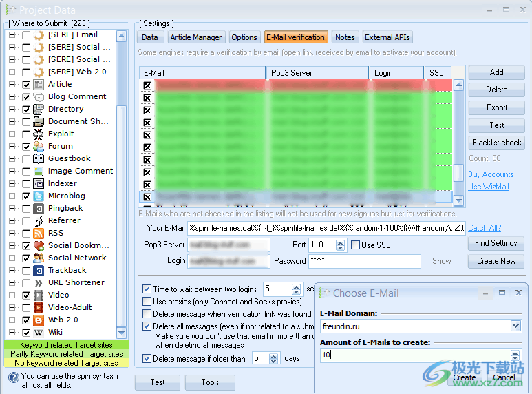The height and width of the screenshot is (394, 532).
Task: Click the Indexer icon
Action: pyautogui.click(x=39, y=184)
